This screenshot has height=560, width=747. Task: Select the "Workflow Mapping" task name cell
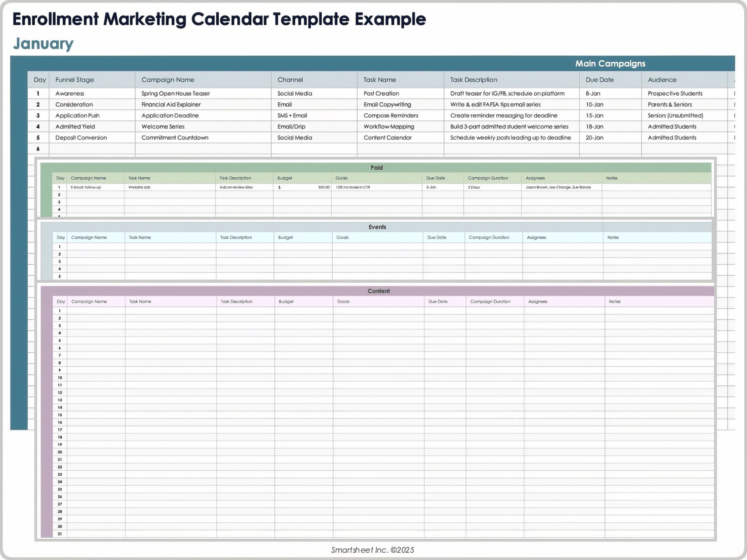(389, 126)
